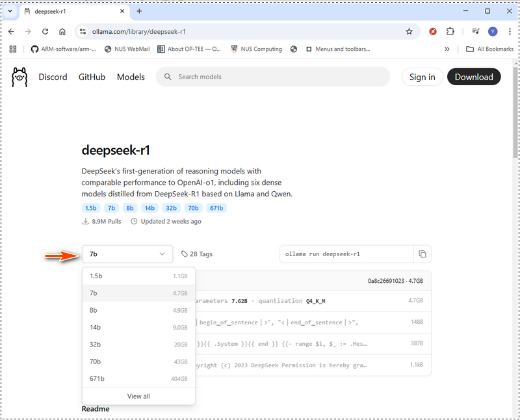Go to the Models page
The image size is (520, 420).
click(x=131, y=77)
